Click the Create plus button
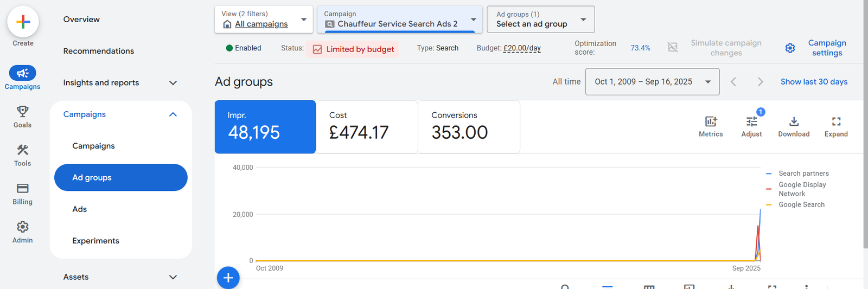 [23, 22]
